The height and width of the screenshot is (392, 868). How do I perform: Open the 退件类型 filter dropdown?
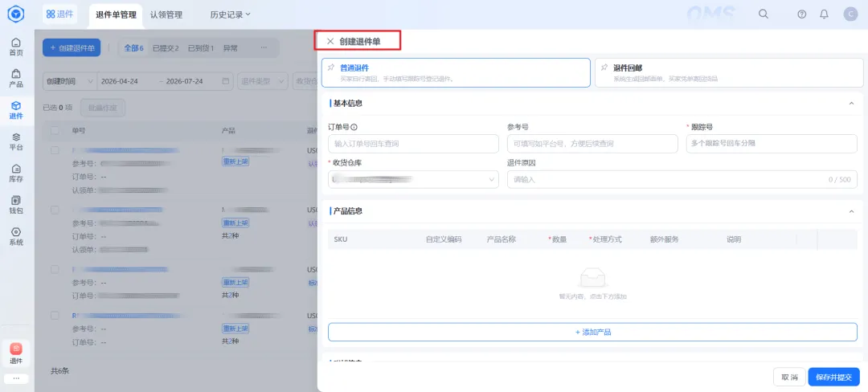click(x=262, y=81)
